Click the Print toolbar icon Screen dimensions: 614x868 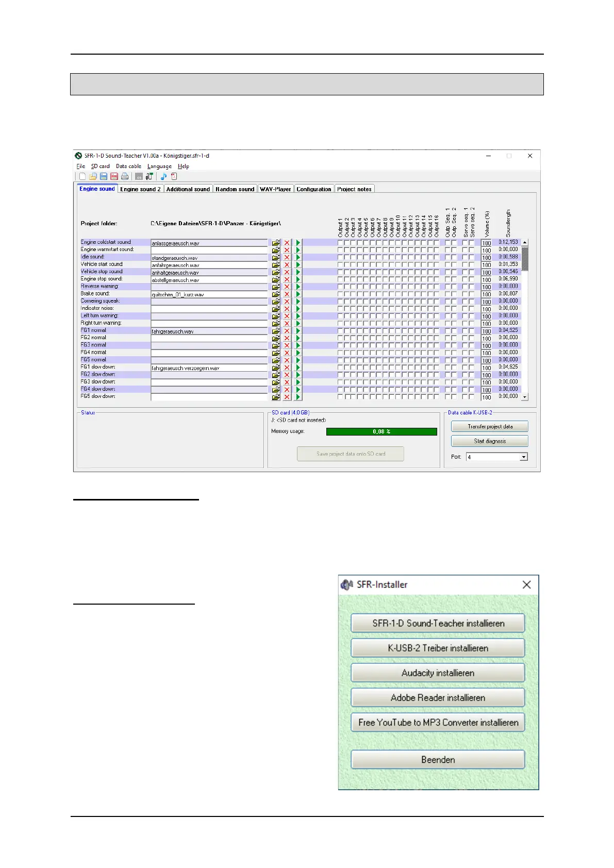[x=125, y=176]
